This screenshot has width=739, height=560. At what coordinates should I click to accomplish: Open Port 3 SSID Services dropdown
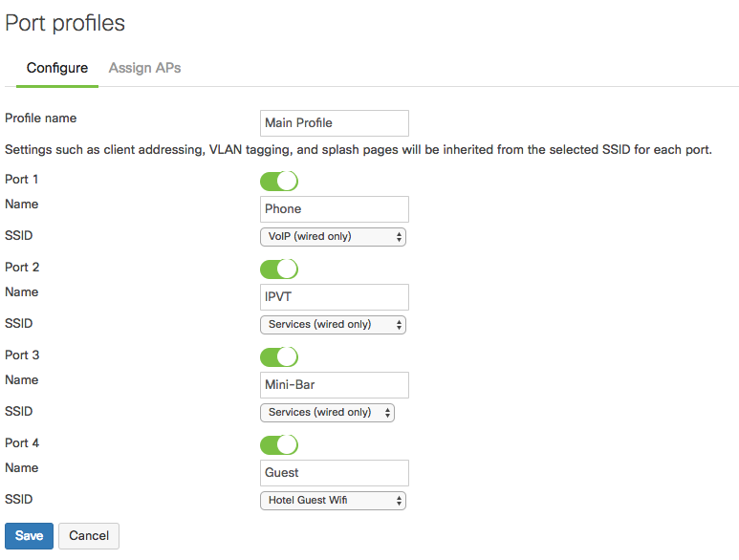click(x=327, y=413)
